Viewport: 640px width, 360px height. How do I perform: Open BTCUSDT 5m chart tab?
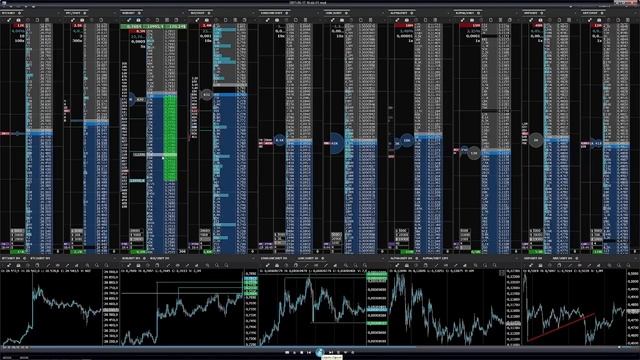(x=11, y=258)
